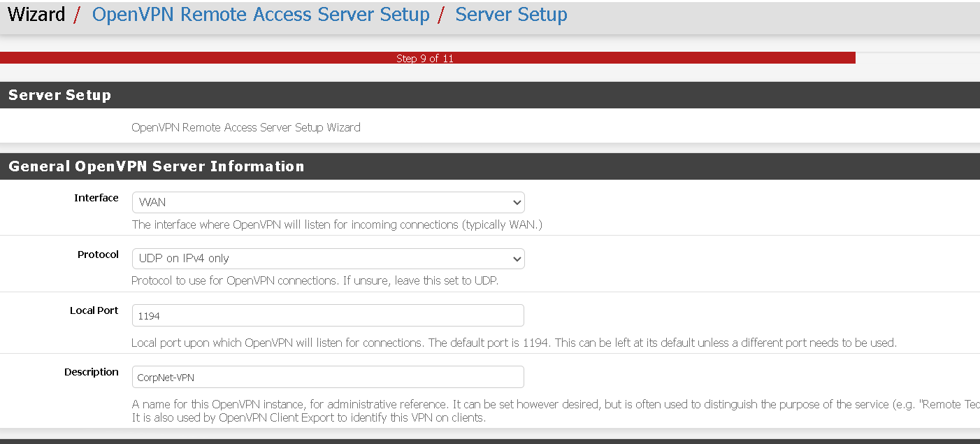Viewport: 980px width, 444px height.
Task: Select the 1194 port number text
Action: point(150,315)
